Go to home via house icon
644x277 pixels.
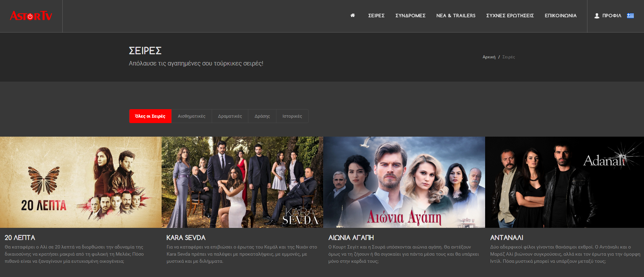click(x=353, y=15)
